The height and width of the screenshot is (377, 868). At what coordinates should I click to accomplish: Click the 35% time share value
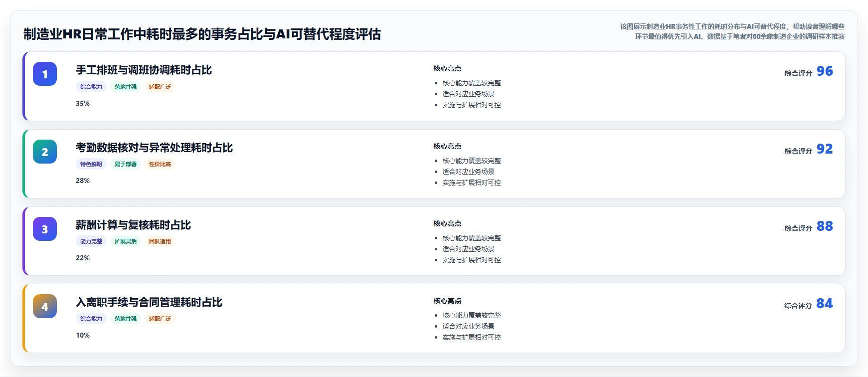[x=83, y=103]
